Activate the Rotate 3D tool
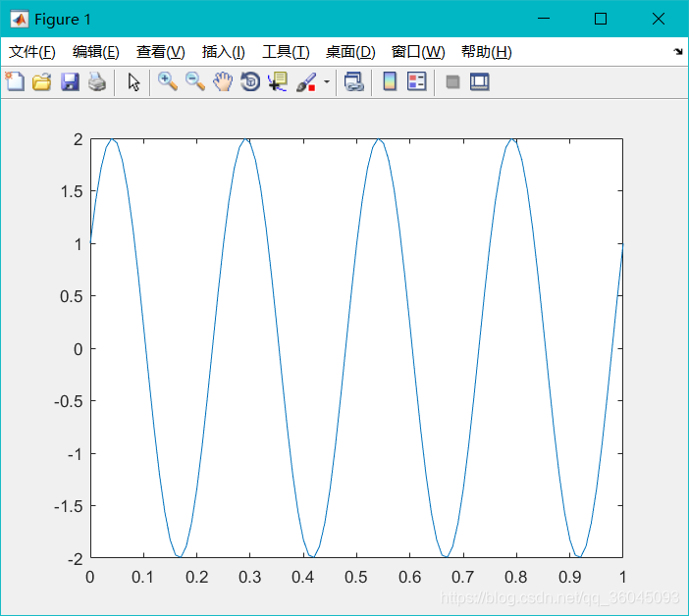Image resolution: width=689 pixels, height=616 pixels. (x=250, y=82)
